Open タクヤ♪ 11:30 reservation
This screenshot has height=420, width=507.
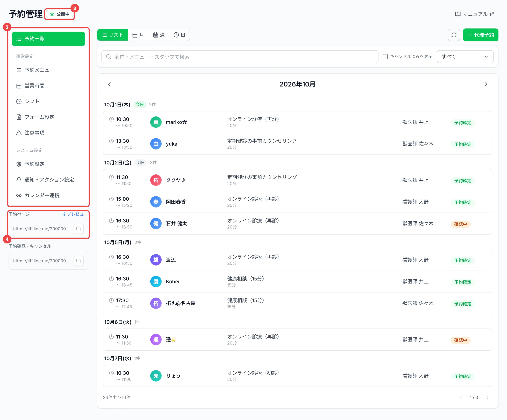click(297, 180)
